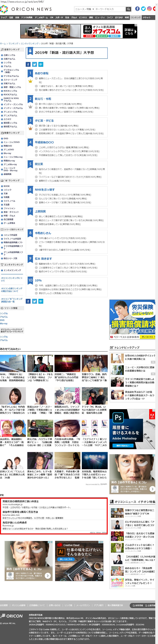Open オリコンランキングについて link
Image resolution: width=158 pixels, height=644 pixels.
click(x=11, y=279)
